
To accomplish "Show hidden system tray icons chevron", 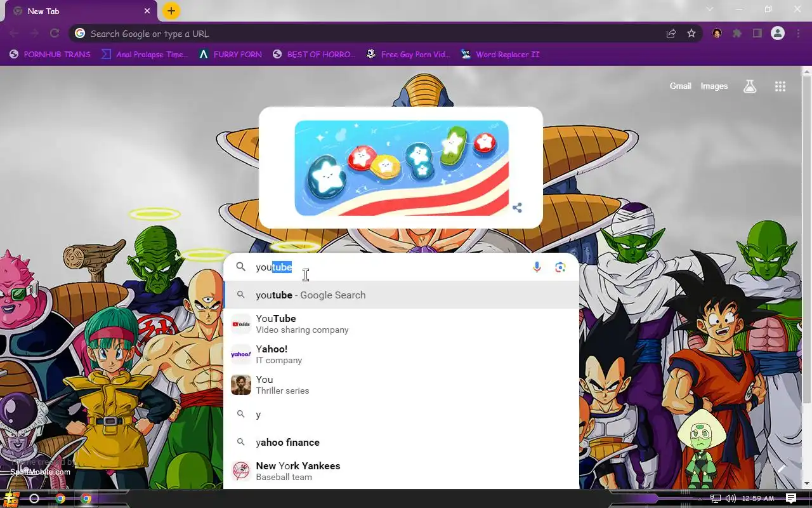I will (700, 499).
